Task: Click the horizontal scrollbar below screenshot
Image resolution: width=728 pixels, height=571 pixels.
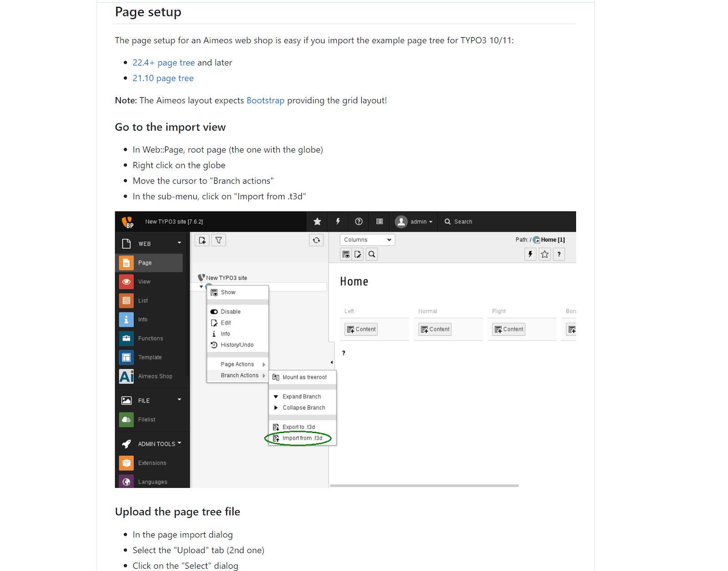Action: pos(424,485)
